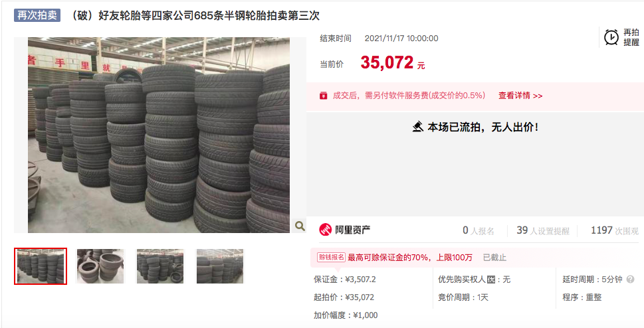Viewport: 644px width, 328px height.
Task: Click the red gift icon in fee notice
Action: [324, 96]
